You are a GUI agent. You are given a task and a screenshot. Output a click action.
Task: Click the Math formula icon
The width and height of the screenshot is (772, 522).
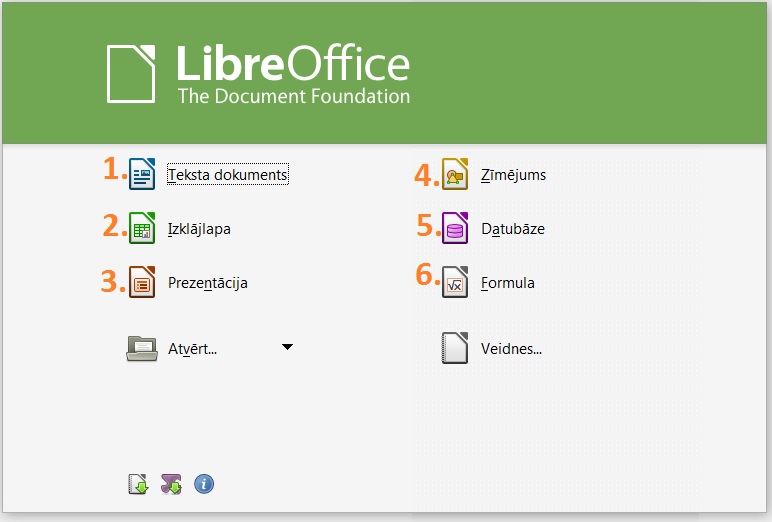click(x=456, y=282)
